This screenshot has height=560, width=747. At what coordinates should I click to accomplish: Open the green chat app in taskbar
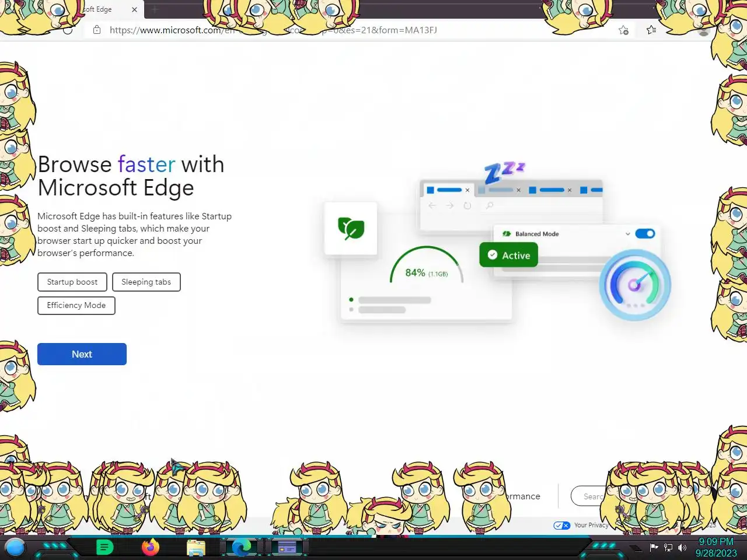[x=104, y=547]
